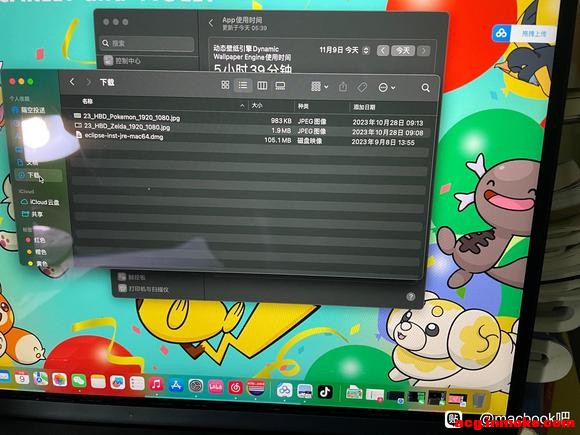The width and height of the screenshot is (580, 435).
Task: Switch Finder to icon view
Action: click(225, 85)
